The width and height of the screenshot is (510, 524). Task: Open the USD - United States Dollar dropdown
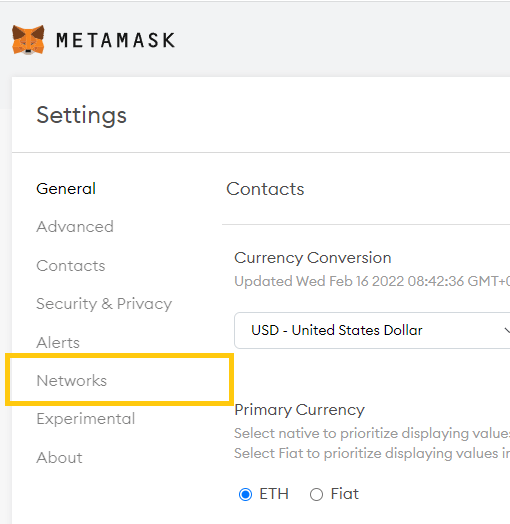click(x=372, y=331)
